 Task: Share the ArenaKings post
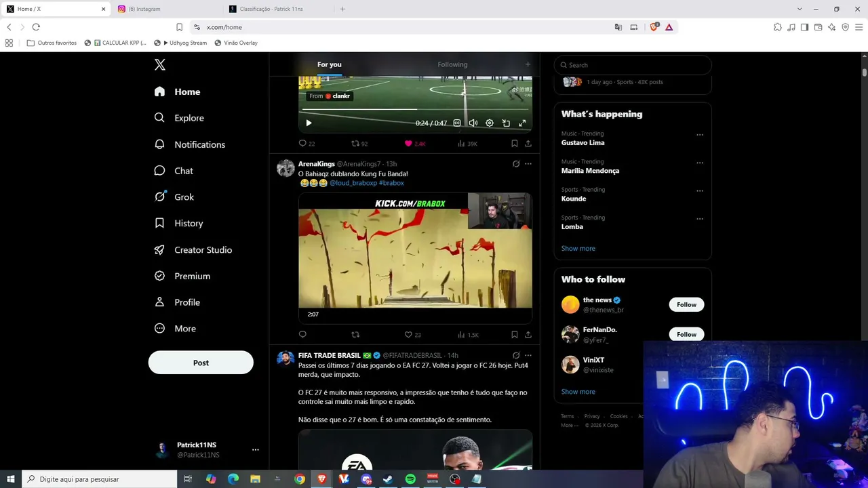point(528,335)
